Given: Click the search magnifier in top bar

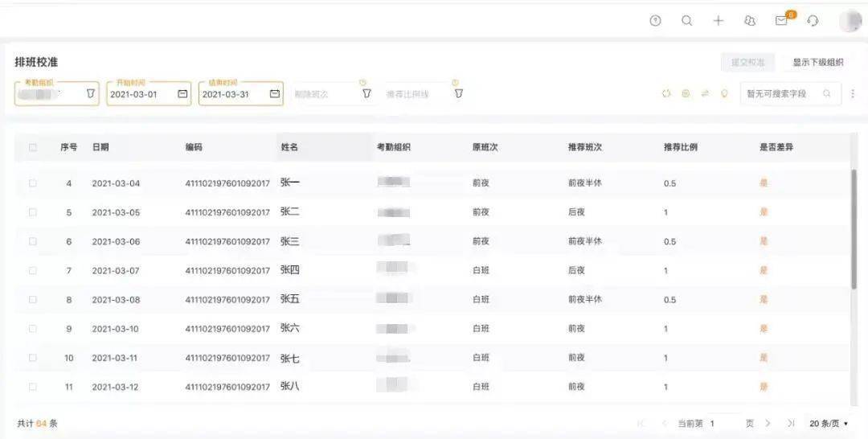Looking at the screenshot, I should (686, 21).
